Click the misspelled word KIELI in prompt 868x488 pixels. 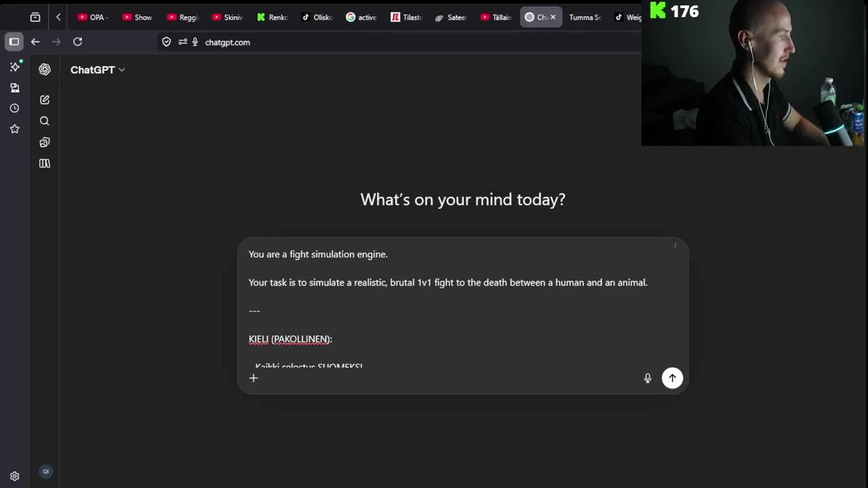coord(258,339)
